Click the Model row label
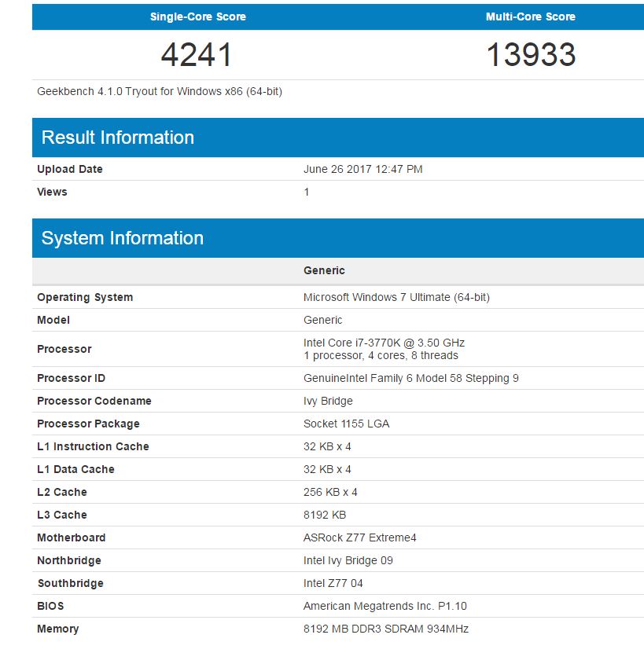The height and width of the screenshot is (653, 644). [53, 321]
